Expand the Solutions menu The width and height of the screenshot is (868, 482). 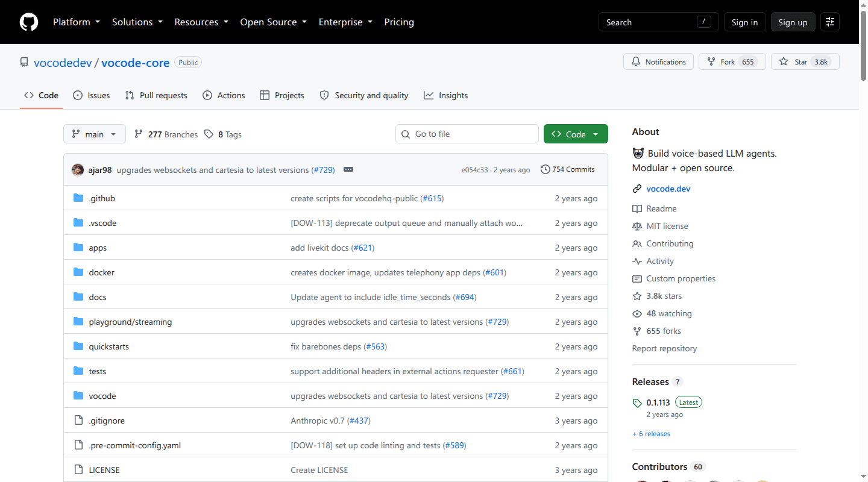[x=137, y=22]
